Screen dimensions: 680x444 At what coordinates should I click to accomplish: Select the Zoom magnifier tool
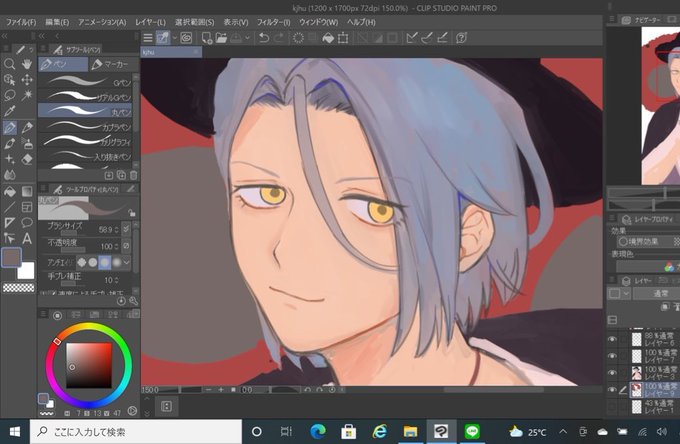point(10,65)
